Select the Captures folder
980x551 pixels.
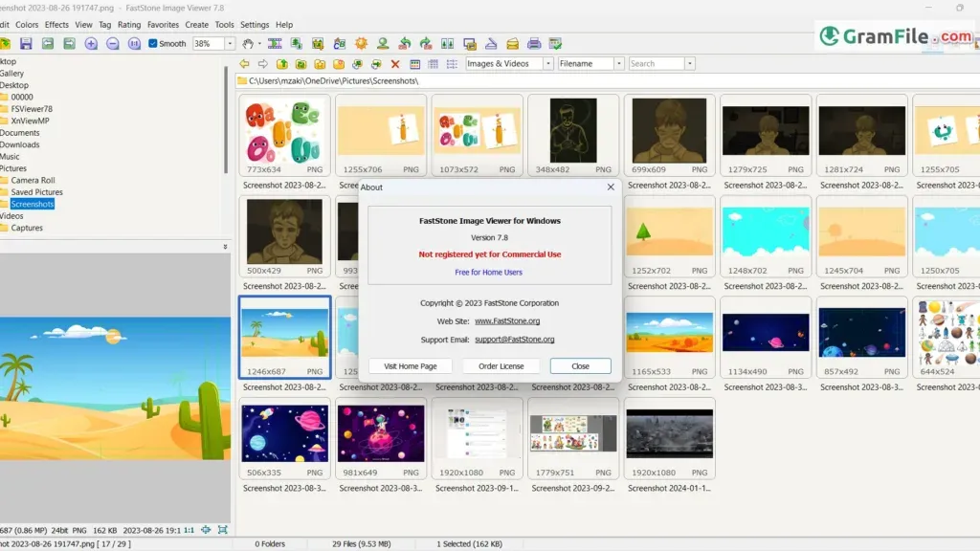coord(27,228)
